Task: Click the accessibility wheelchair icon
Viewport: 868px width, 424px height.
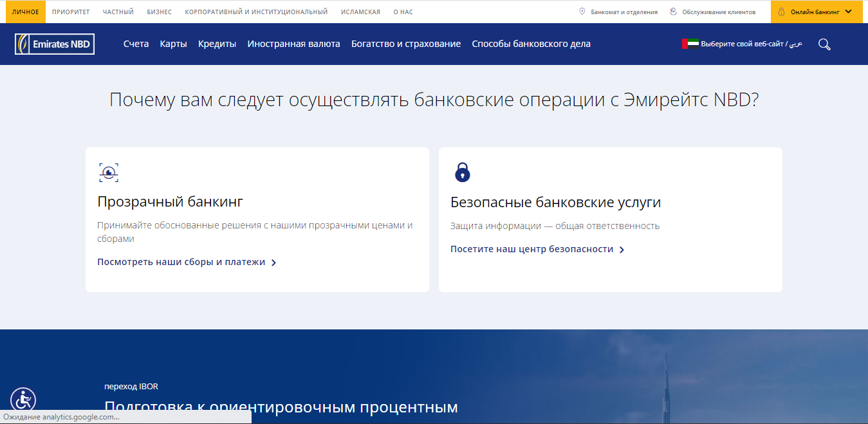Action: pos(23,400)
